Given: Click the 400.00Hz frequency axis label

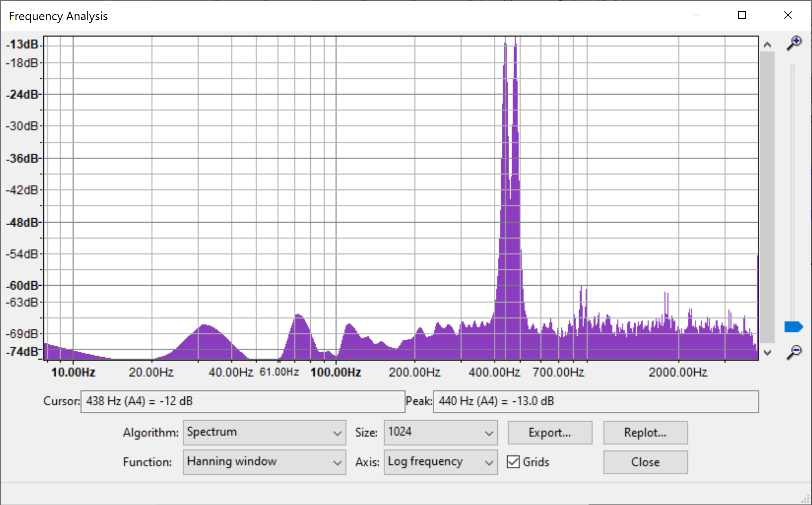Looking at the screenshot, I should point(494,372).
